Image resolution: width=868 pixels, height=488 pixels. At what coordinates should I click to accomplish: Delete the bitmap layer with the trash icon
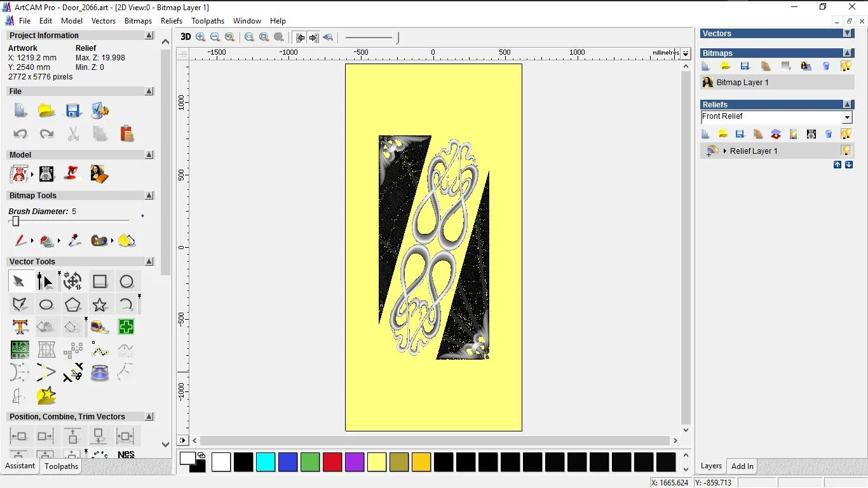coord(826,66)
